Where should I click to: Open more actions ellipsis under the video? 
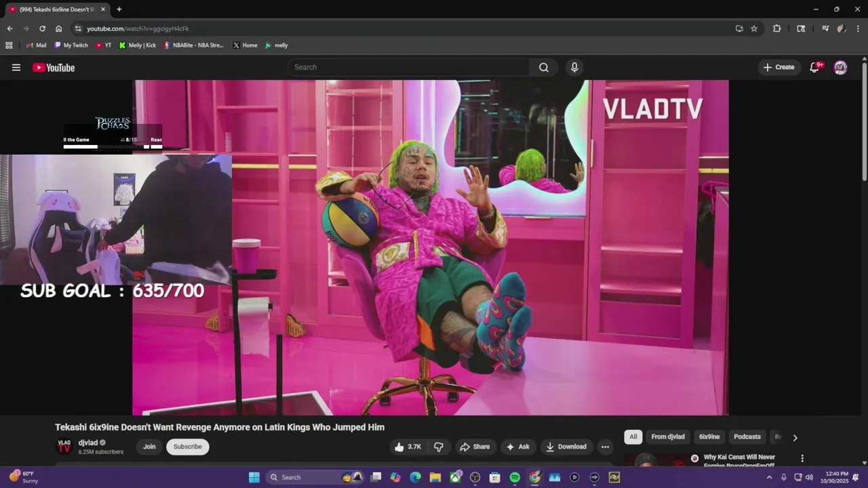pyautogui.click(x=605, y=447)
